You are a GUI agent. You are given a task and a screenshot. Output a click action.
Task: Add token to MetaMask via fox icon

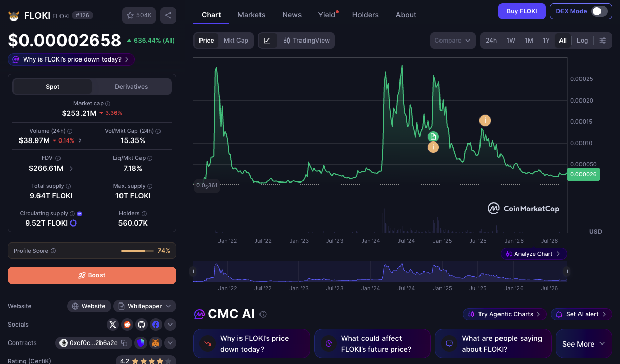point(156,343)
